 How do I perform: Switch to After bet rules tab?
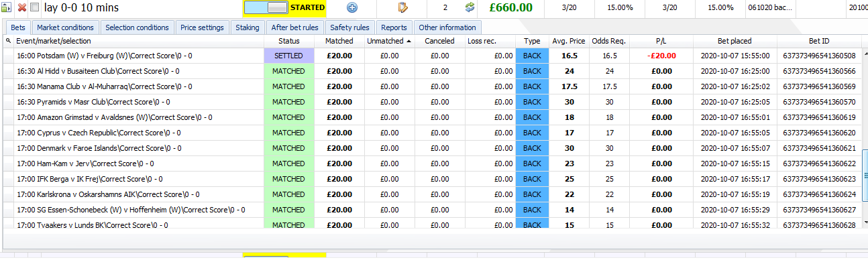coord(295,27)
